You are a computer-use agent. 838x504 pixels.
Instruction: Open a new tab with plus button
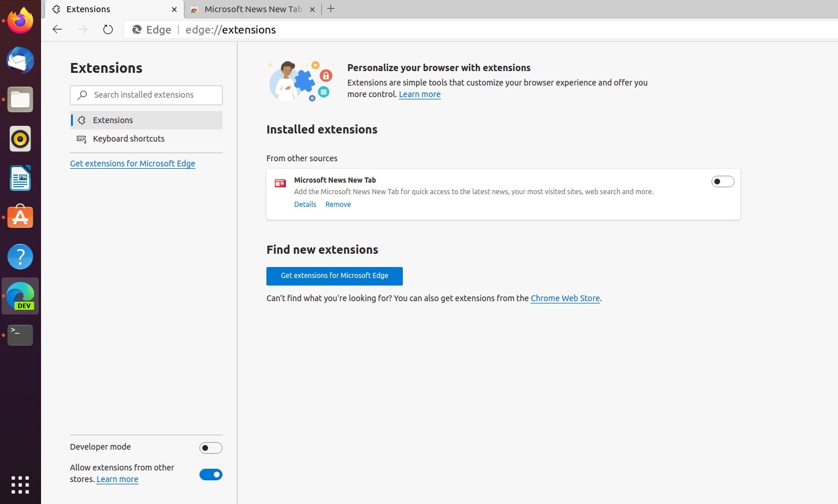click(x=331, y=9)
